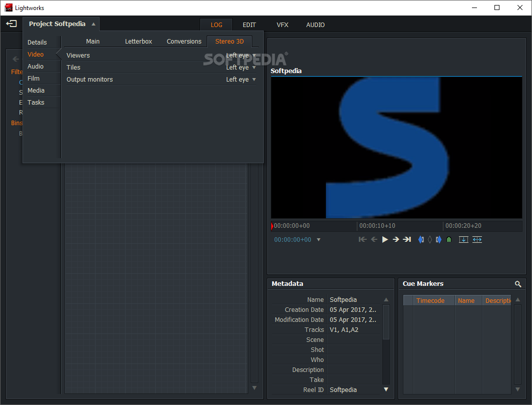Click the replace into edit icon
532x405 pixels.
click(477, 240)
